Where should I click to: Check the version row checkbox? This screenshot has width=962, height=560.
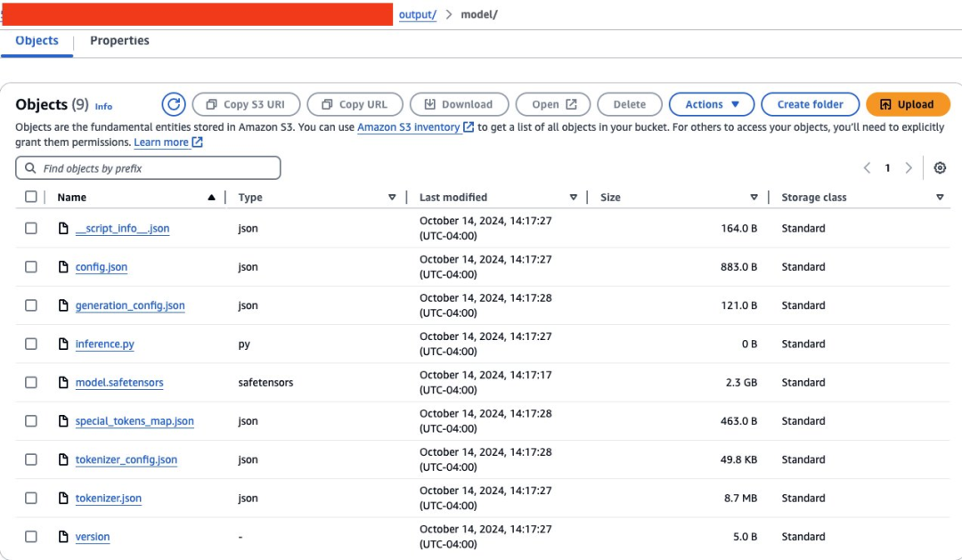(30, 537)
